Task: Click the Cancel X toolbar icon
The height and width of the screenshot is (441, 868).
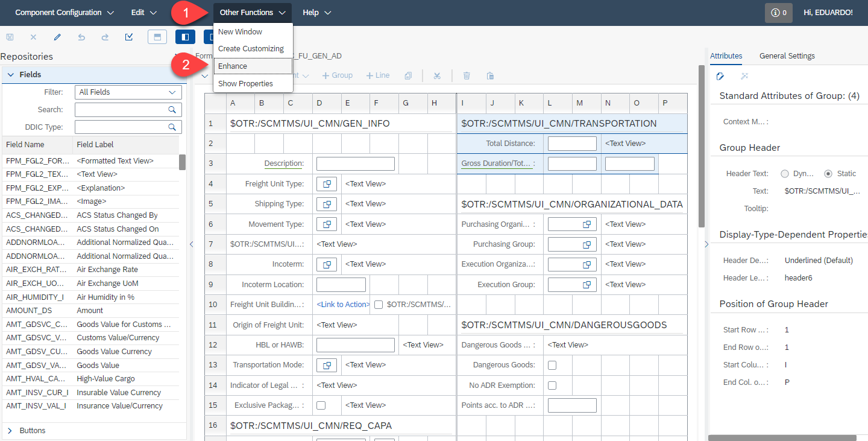Action: (33, 37)
